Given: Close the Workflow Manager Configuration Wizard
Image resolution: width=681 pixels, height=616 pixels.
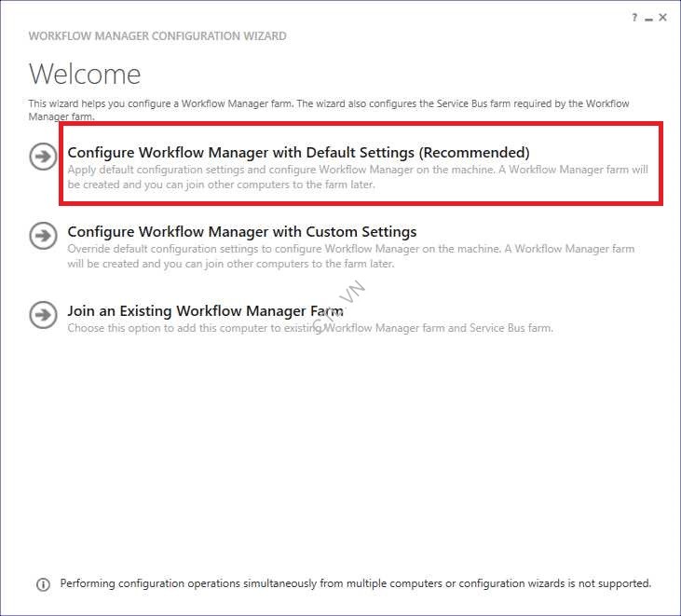Looking at the screenshot, I should coord(663,18).
